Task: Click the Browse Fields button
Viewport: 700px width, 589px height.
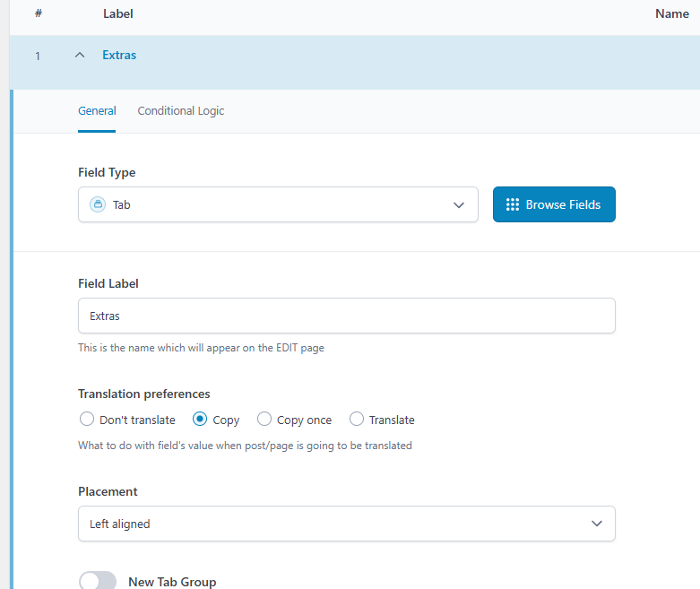Action: [x=554, y=204]
